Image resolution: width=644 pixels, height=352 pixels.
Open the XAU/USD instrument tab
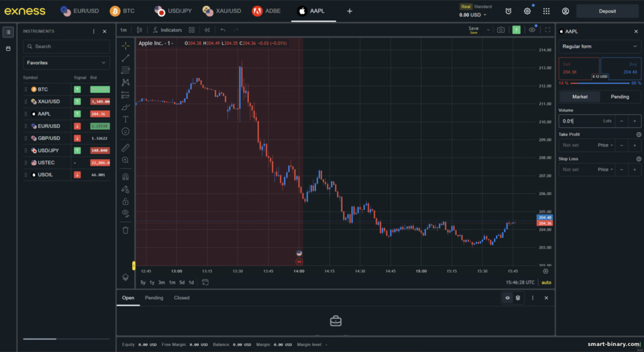point(222,11)
